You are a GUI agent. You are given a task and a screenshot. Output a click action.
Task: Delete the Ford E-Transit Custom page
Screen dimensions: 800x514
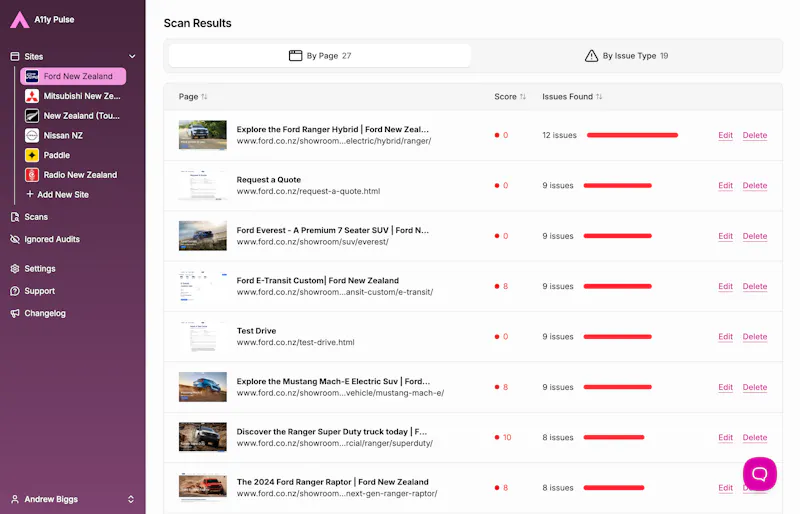[x=755, y=286]
